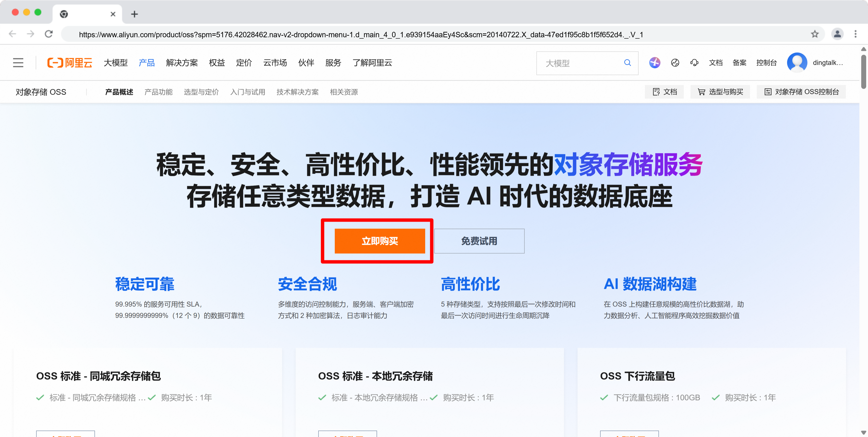
Task: Switch to 产品功能 tab
Action: click(x=158, y=92)
